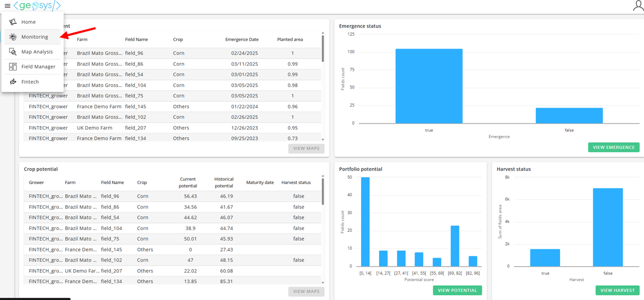Click the View Harvest button
644x300 pixels.
[617, 290]
